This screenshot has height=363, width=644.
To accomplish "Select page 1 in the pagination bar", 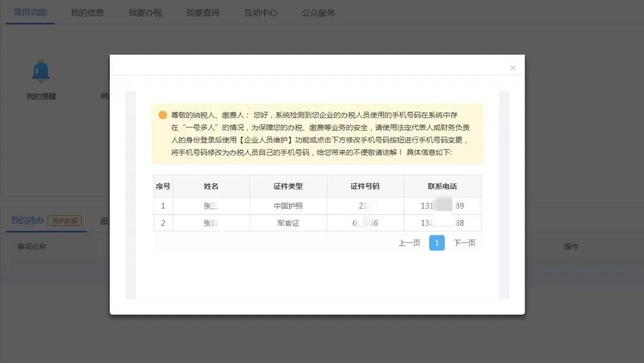I will [436, 243].
